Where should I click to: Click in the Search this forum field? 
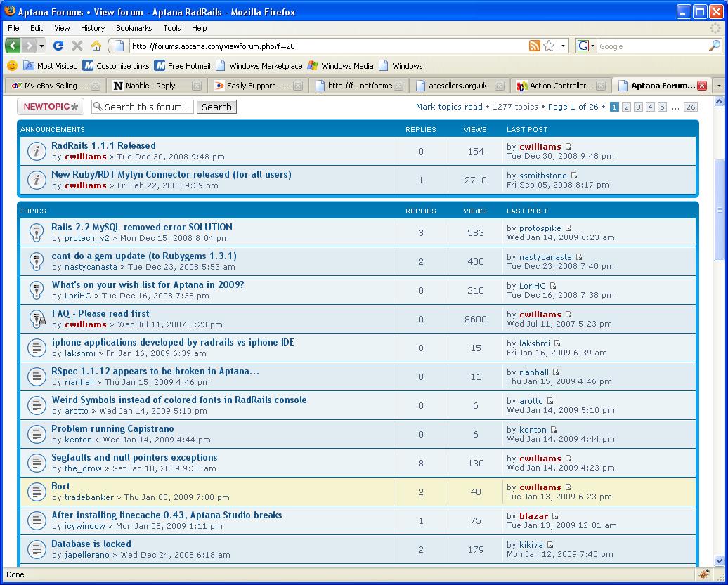click(147, 107)
